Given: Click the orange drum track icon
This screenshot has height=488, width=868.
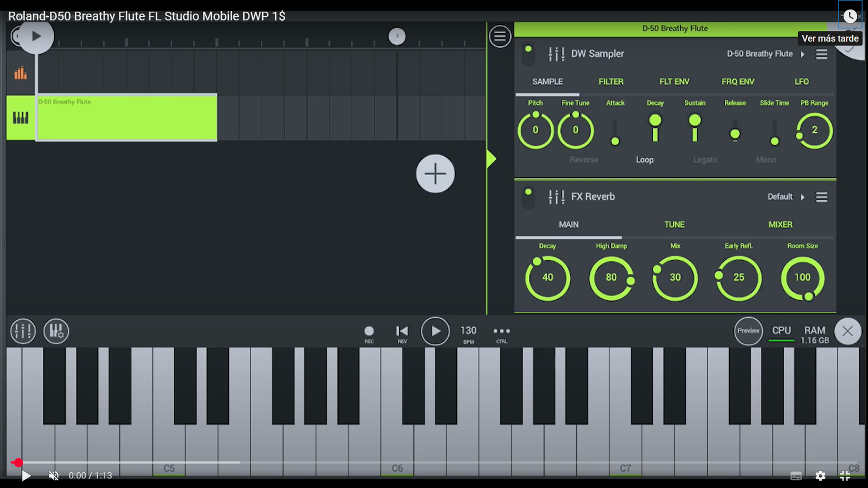Looking at the screenshot, I should pos(21,73).
